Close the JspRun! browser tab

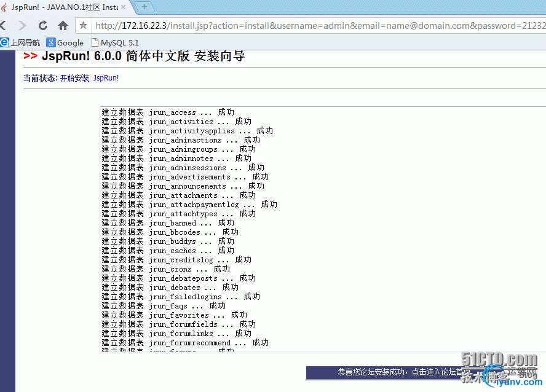click(123, 7)
